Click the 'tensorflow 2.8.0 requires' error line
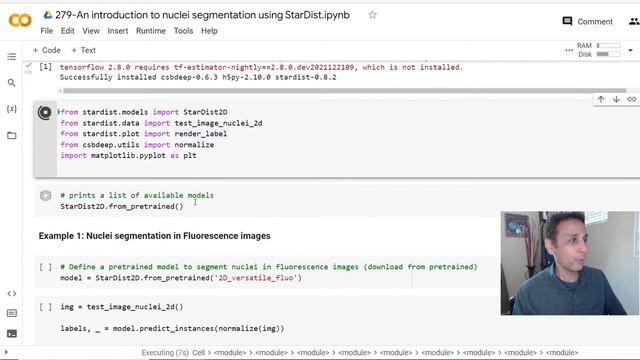Image resolution: width=640 pixels, height=360 pixels. (261, 67)
